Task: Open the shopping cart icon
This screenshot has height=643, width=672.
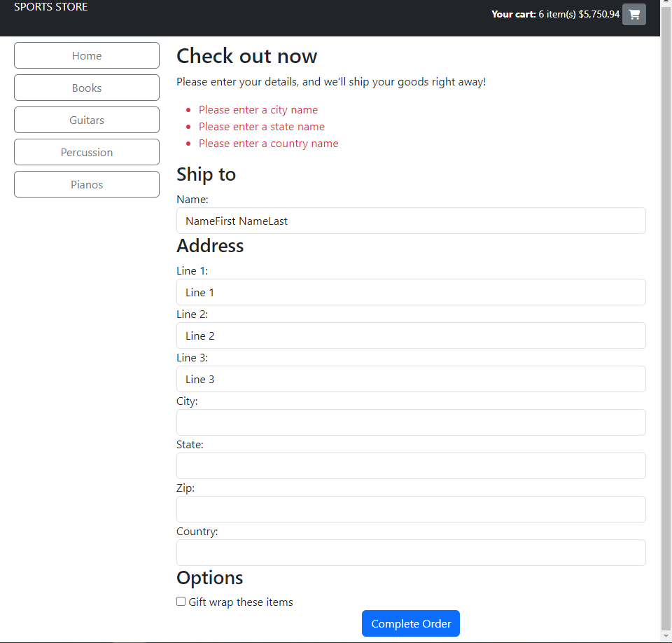Action: click(633, 14)
